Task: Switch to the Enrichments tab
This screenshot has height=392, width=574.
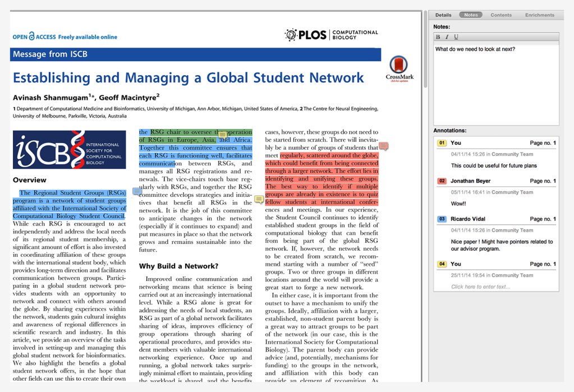Action: 539,15
